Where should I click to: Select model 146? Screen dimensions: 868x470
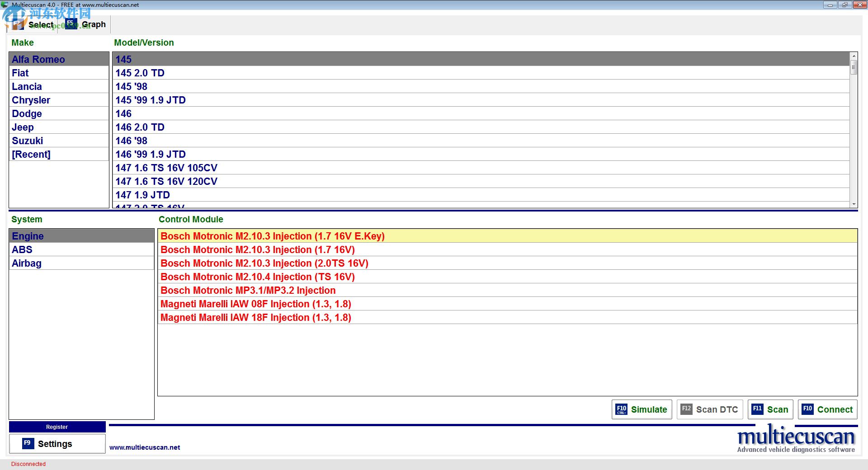point(481,113)
